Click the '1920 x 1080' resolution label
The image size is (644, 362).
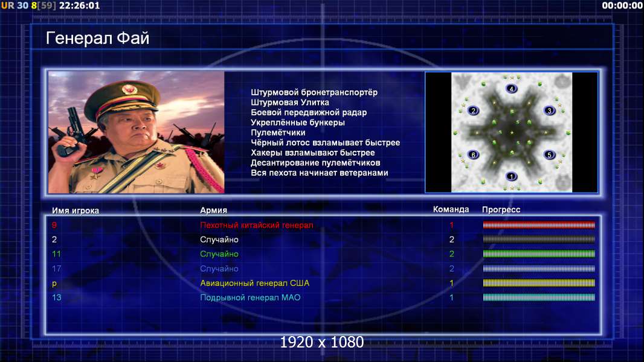pos(322,342)
